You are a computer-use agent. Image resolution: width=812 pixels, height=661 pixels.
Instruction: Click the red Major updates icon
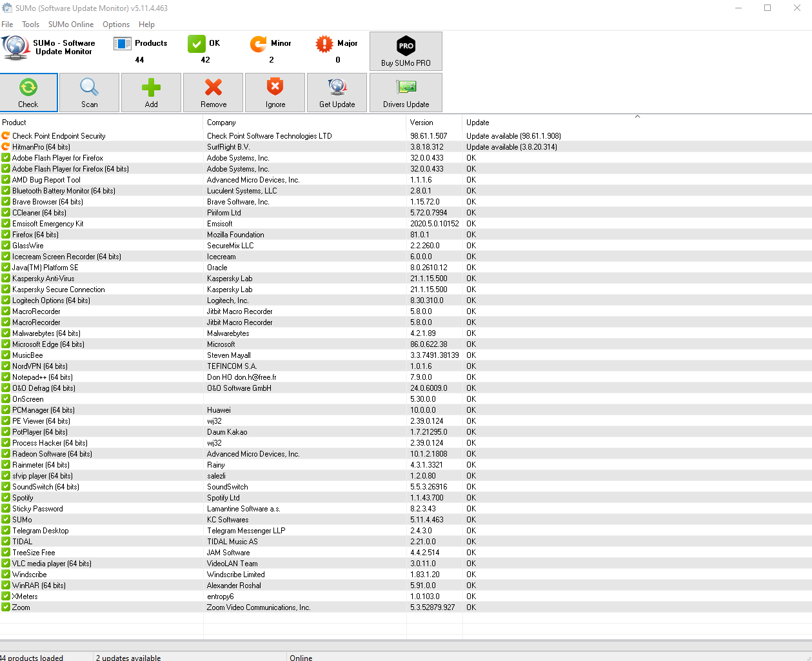324,43
